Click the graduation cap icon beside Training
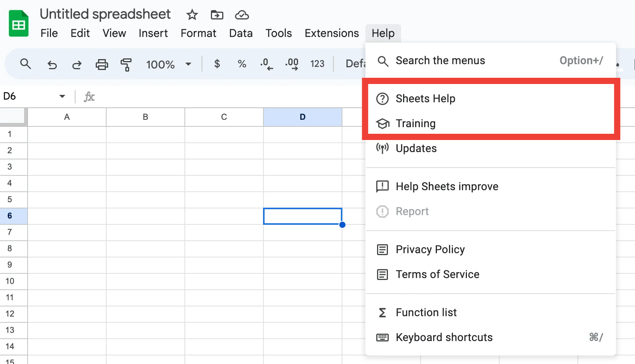Image resolution: width=635 pixels, height=364 pixels. (382, 124)
